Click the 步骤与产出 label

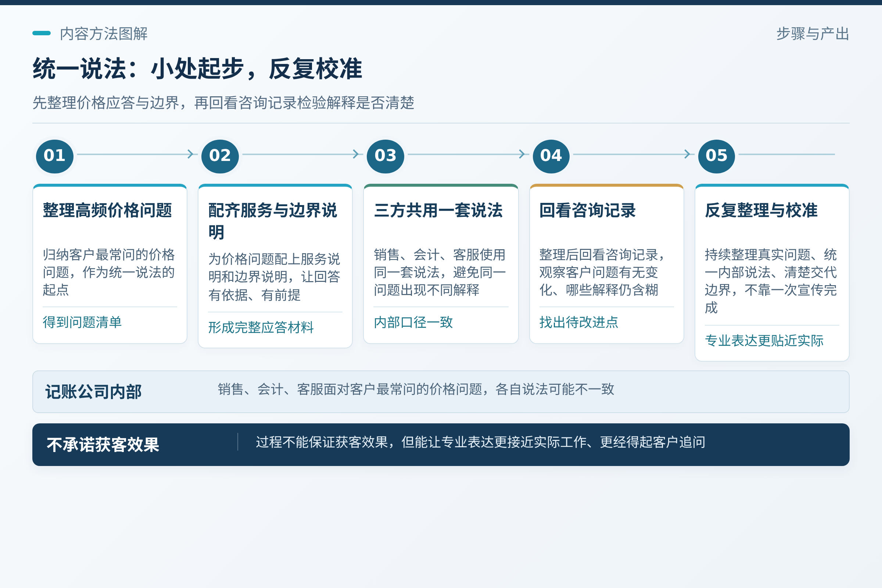(813, 34)
